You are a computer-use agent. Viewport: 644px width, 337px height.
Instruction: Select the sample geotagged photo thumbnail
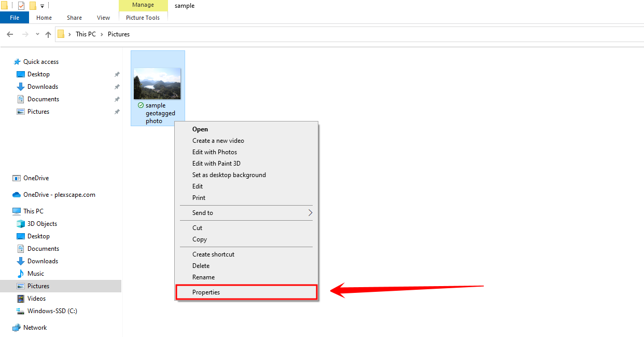(x=157, y=84)
